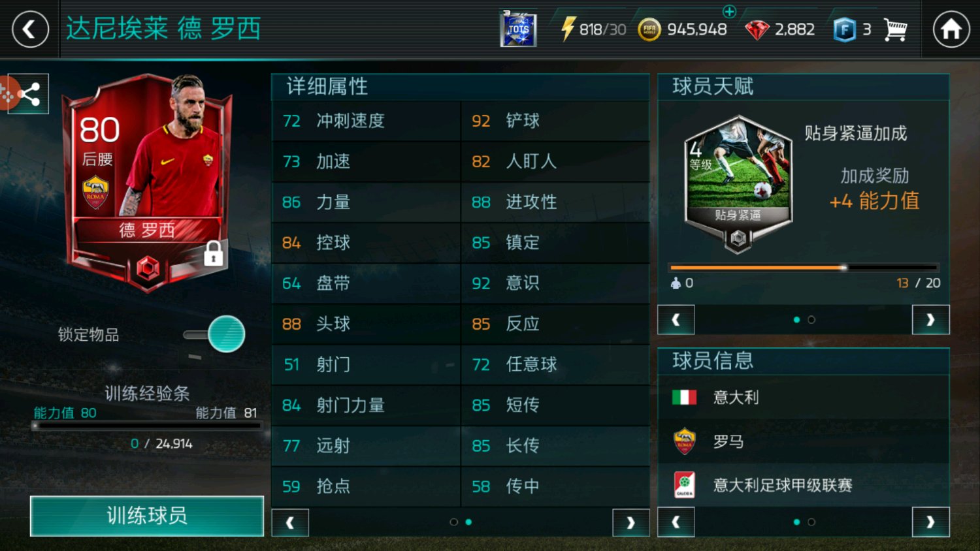Click the talent progress bar 13/20
The image size is (980, 551).
[804, 268]
